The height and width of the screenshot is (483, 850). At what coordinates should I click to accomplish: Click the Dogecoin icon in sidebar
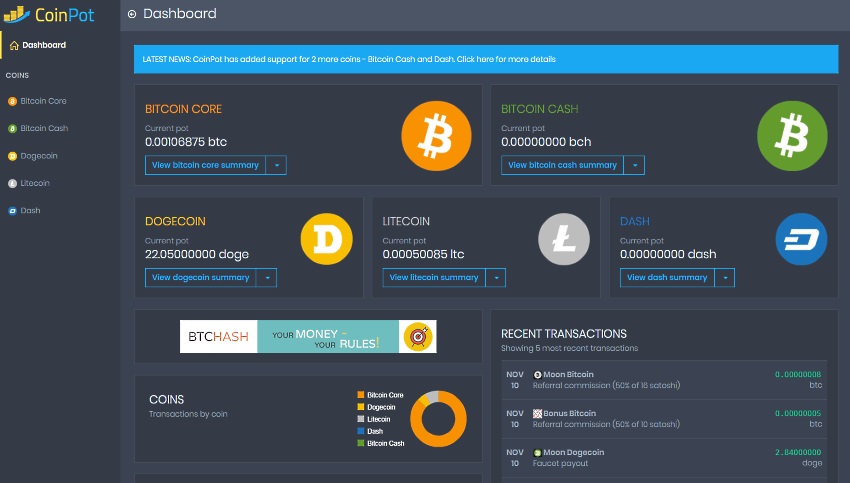tap(12, 156)
